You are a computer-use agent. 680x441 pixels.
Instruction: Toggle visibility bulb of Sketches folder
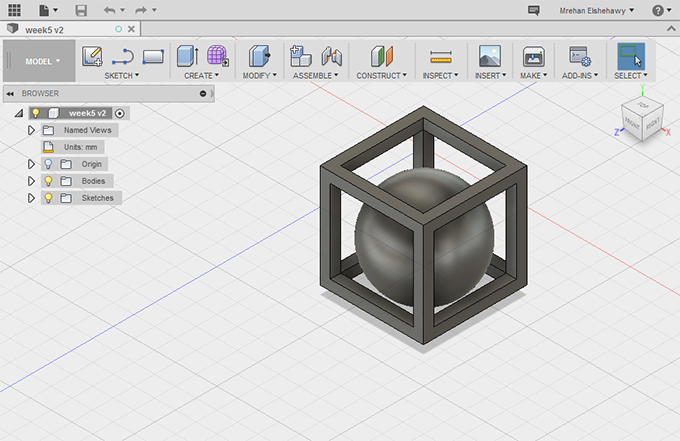click(x=47, y=198)
